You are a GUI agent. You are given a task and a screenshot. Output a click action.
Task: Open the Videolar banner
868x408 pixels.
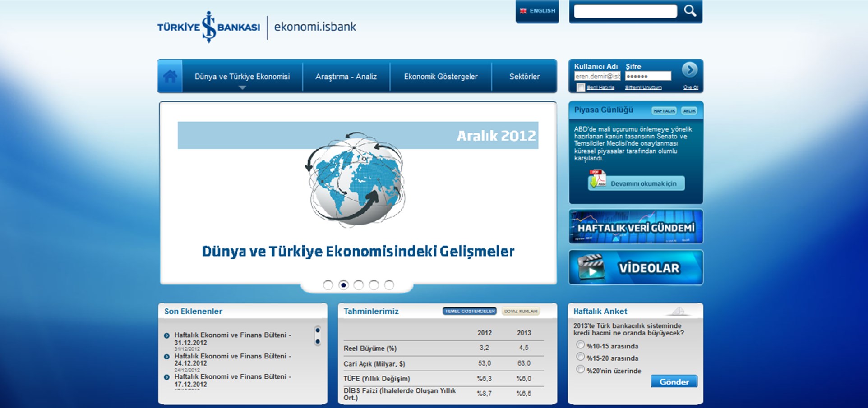(x=636, y=267)
